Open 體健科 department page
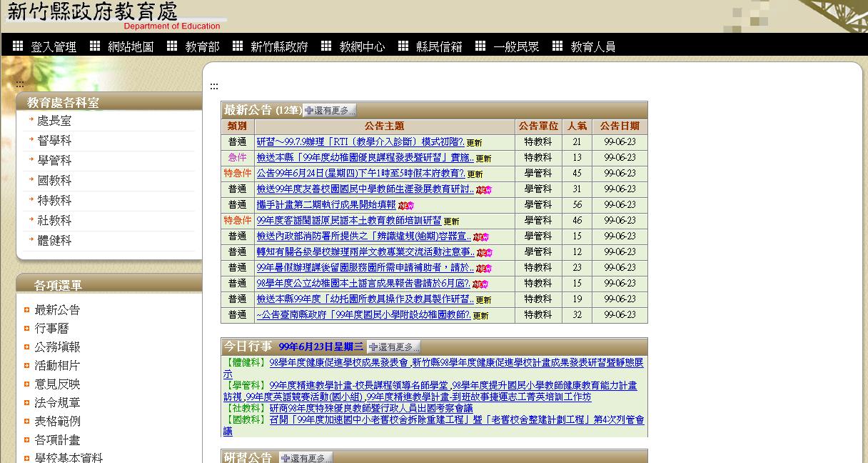 54,241
